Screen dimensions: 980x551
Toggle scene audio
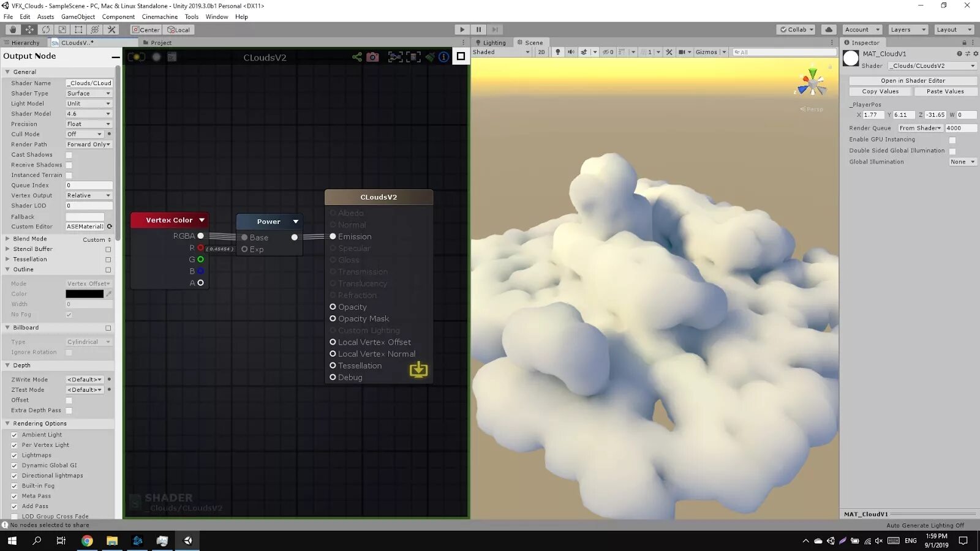pyautogui.click(x=571, y=52)
